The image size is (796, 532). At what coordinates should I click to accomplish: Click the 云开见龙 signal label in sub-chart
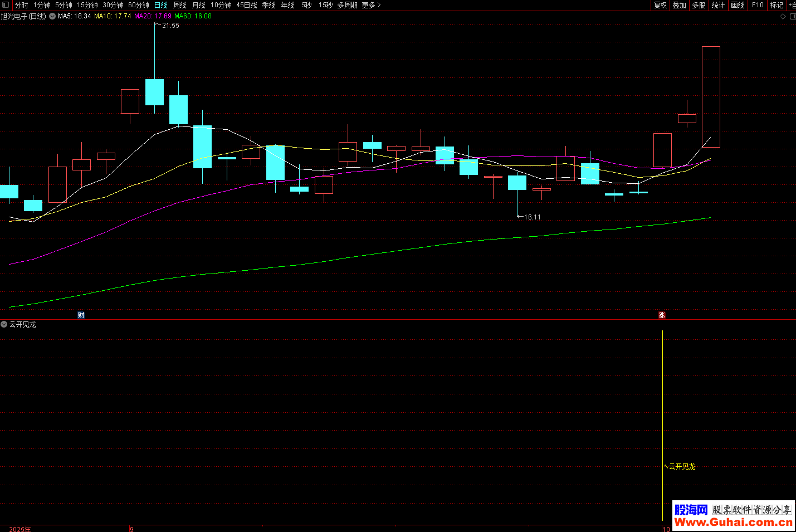pos(682,467)
